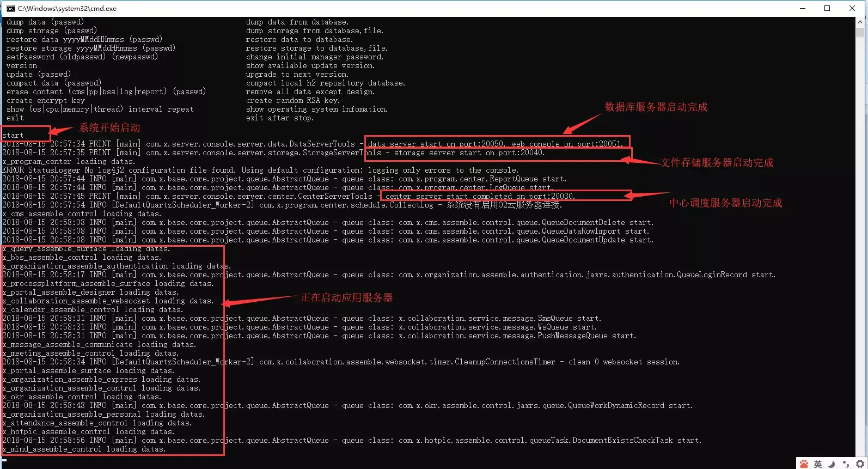
Task: Open the cmd.exe system menu icon
Action: tap(10, 8)
